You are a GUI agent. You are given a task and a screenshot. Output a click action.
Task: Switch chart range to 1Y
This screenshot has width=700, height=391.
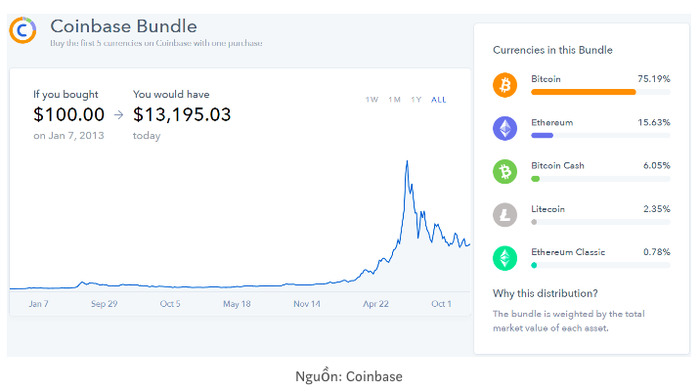pos(416,100)
